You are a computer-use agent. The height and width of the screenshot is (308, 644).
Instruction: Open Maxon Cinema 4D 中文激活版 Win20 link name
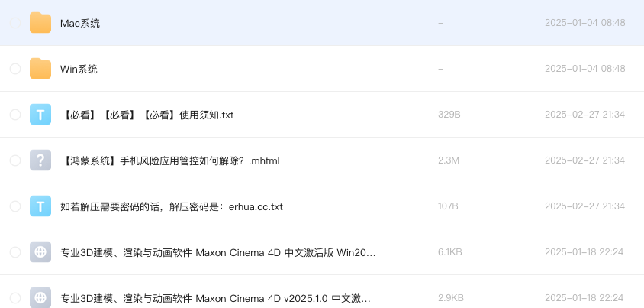click(217, 252)
